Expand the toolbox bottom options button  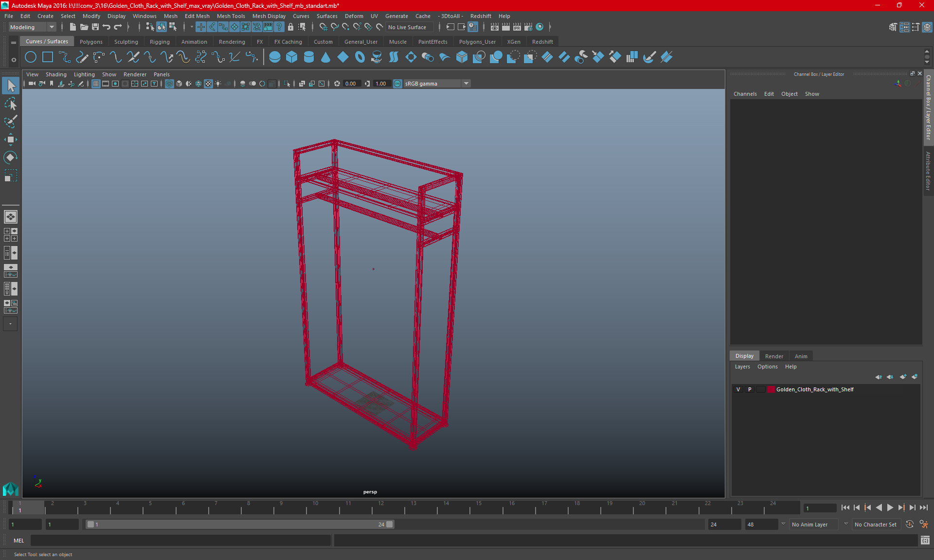point(10,324)
